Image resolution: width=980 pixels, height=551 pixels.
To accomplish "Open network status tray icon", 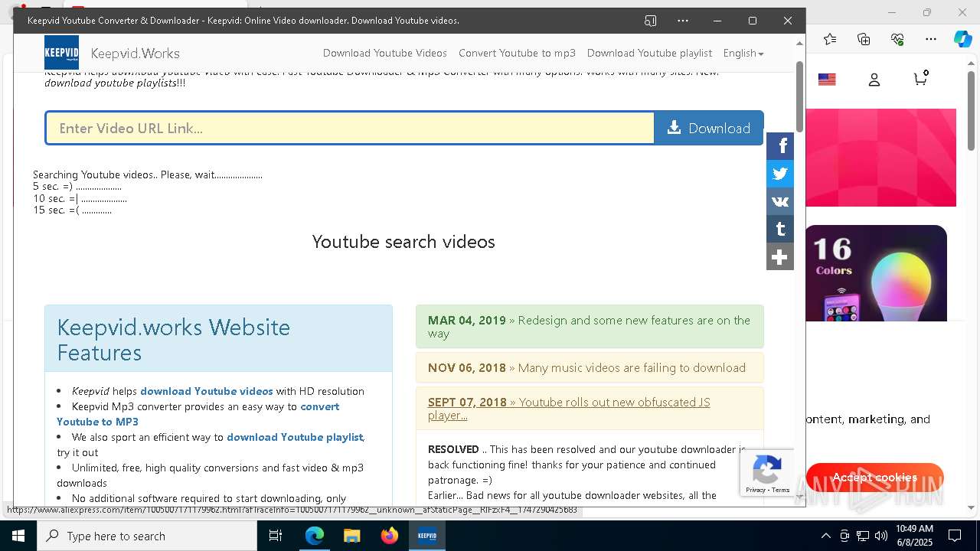I will pos(863,536).
